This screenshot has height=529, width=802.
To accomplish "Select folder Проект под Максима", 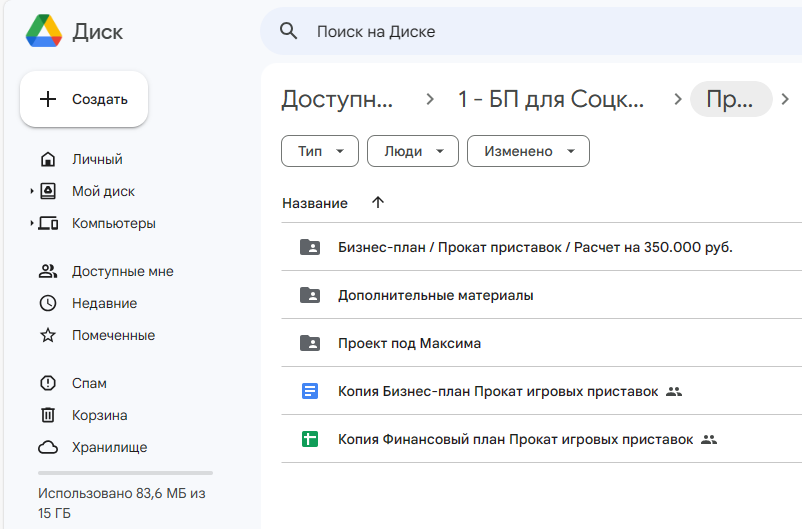I will tap(542, 343).
